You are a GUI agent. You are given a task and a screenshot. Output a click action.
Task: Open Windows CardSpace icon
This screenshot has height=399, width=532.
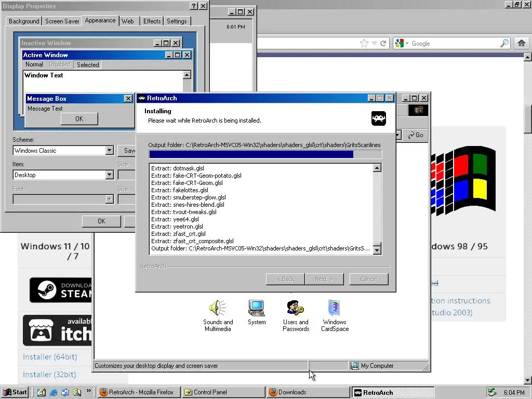(x=335, y=308)
